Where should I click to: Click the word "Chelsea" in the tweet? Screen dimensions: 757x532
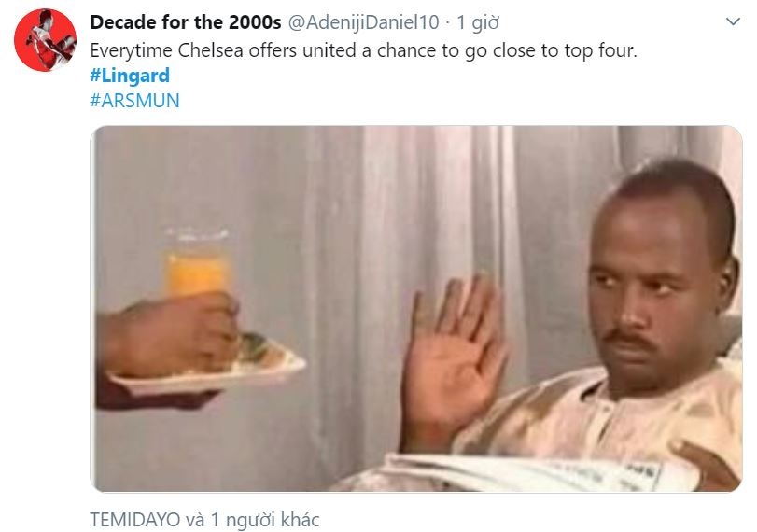(211, 50)
